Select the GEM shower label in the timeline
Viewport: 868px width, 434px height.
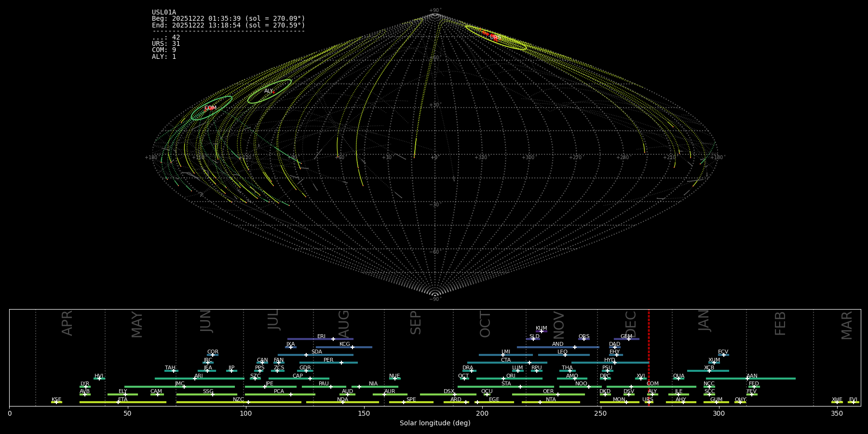coord(626,337)
